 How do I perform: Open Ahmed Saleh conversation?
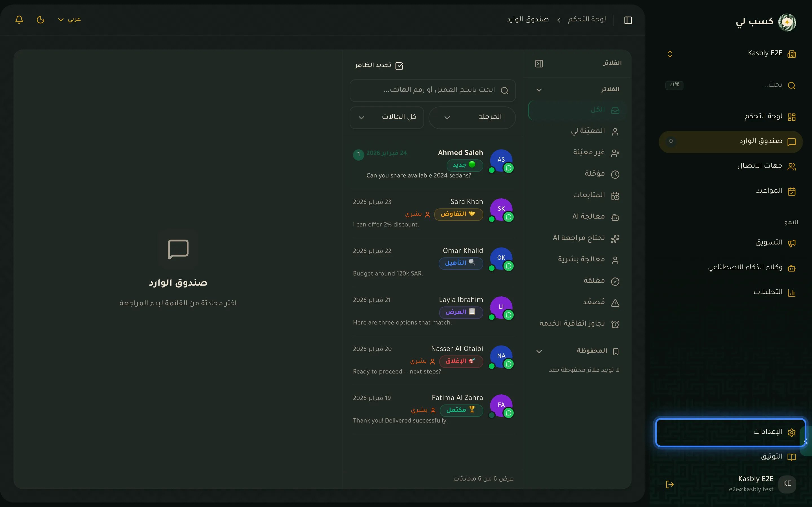click(433, 164)
